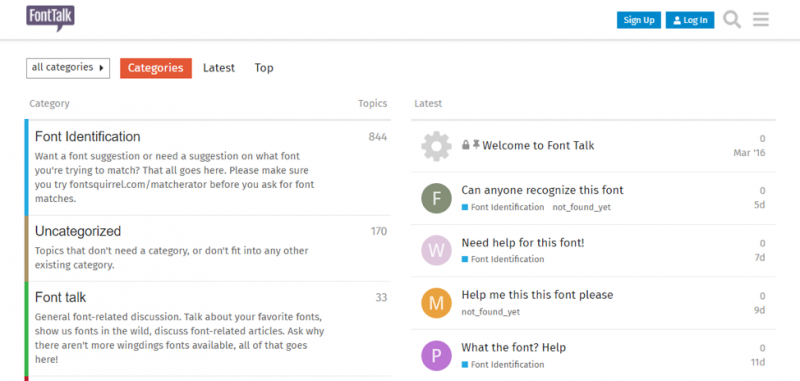
Task: Click not_found_yet tag under 'Can anyone recognize'
Action: [582, 207]
